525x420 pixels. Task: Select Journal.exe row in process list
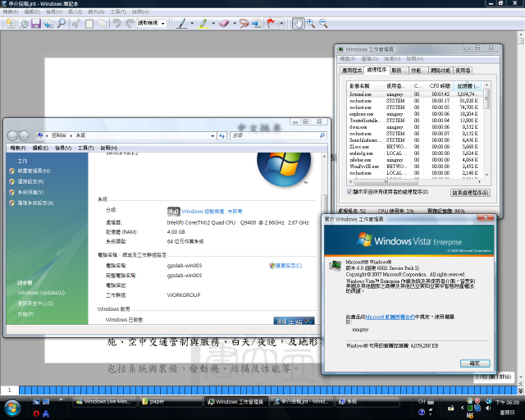point(415,94)
